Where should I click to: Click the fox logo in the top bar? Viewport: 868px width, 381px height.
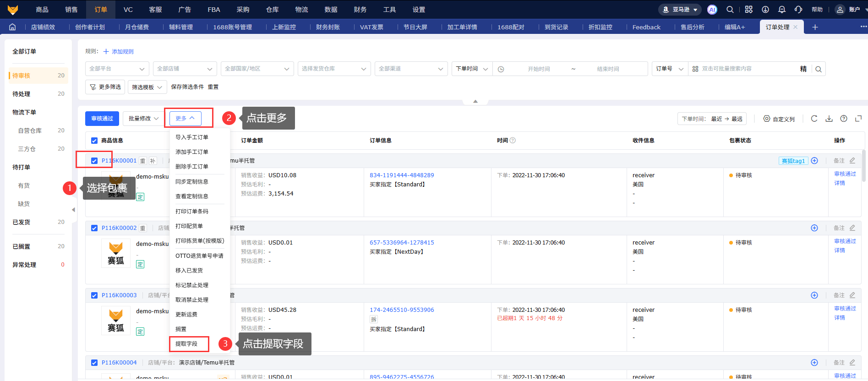(13, 10)
